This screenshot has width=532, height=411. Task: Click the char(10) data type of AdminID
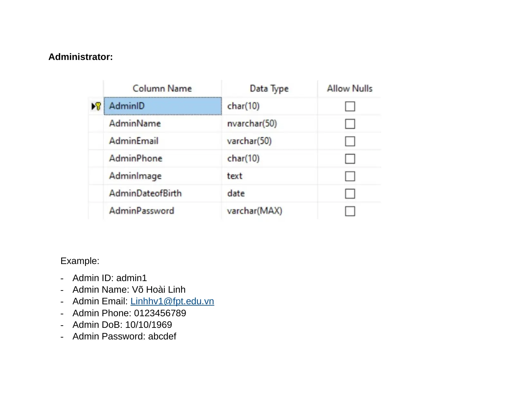(270, 106)
